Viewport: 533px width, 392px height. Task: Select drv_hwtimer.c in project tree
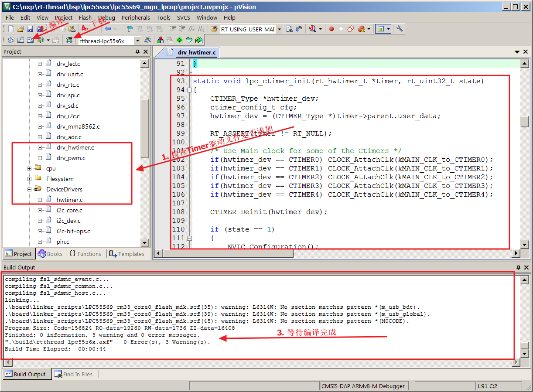coord(75,147)
